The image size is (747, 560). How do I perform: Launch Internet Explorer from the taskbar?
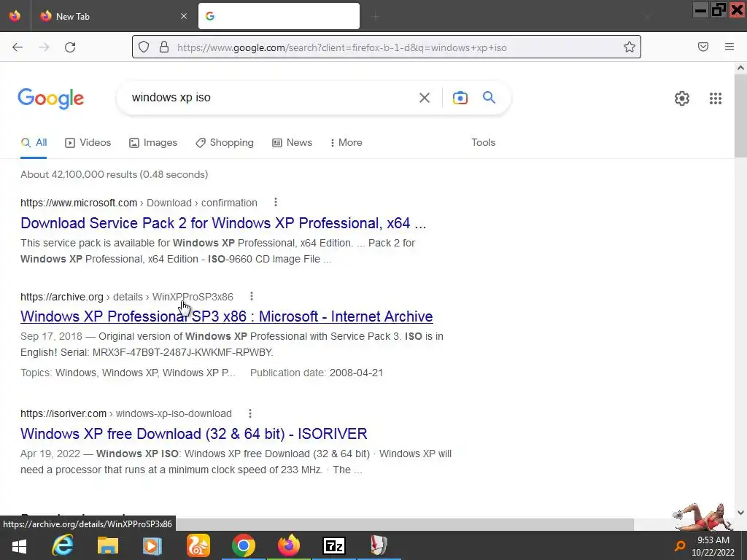point(63,545)
